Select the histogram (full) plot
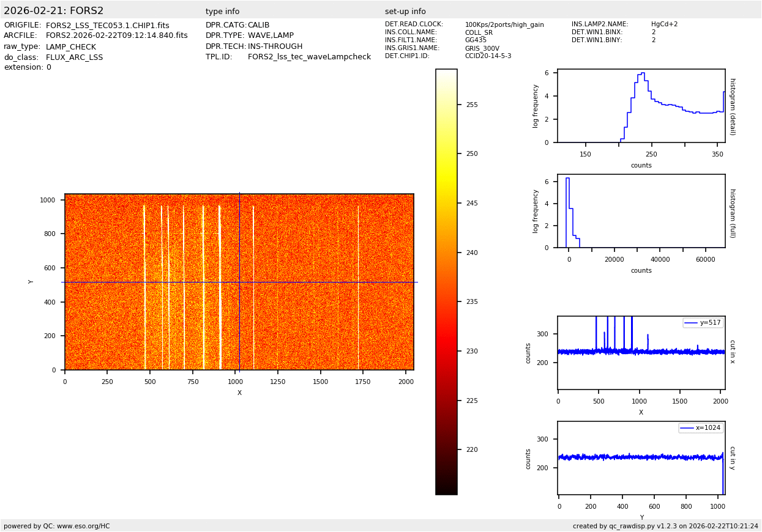The height and width of the screenshot is (532, 762). [x=641, y=211]
